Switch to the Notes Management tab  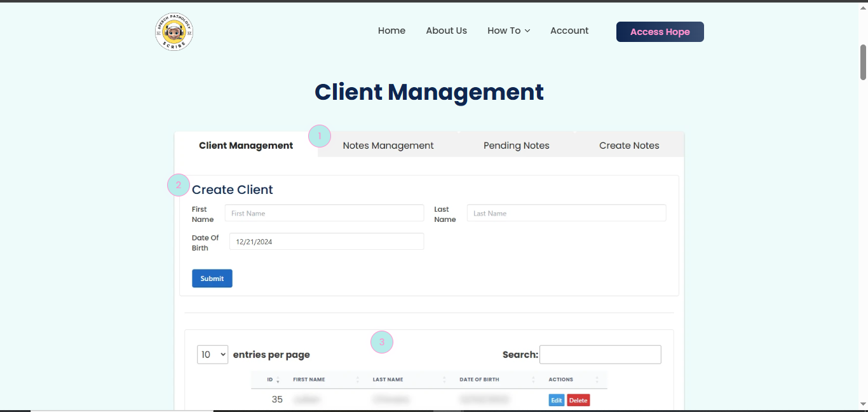pos(388,146)
